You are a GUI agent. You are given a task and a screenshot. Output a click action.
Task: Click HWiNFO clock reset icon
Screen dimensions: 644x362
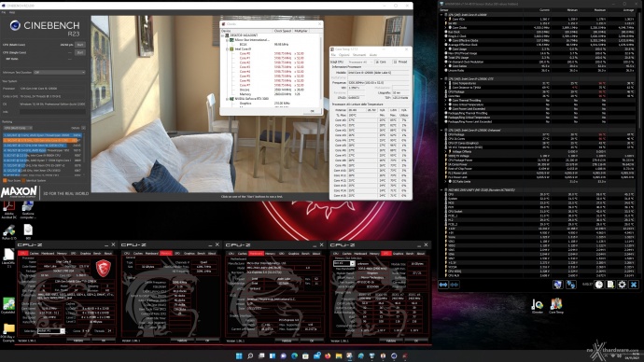599,285
